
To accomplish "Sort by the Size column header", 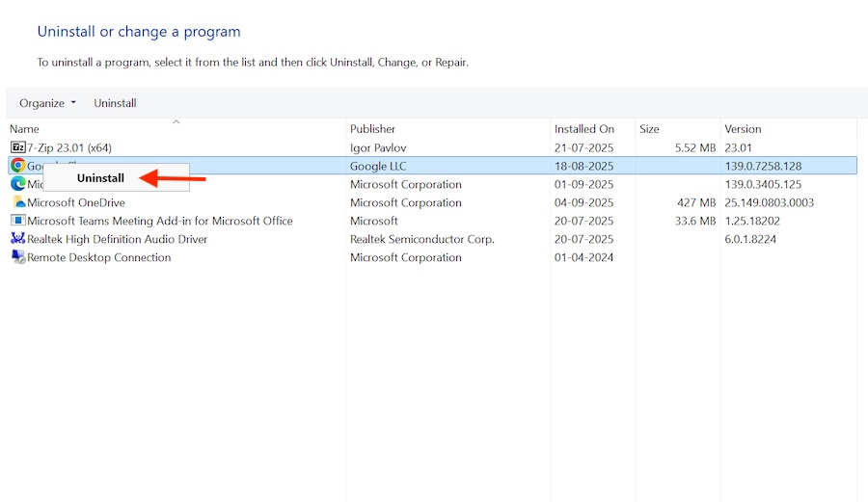I will (x=649, y=129).
